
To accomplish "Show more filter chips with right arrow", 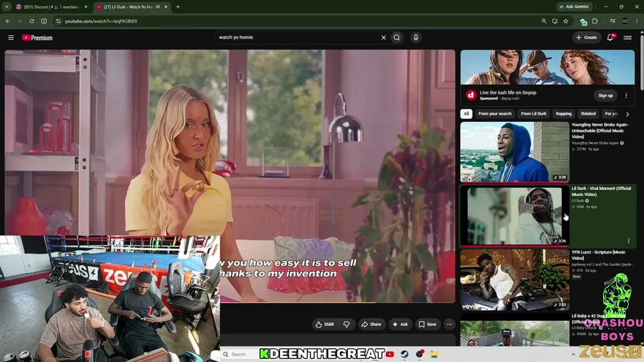I will coord(627,114).
